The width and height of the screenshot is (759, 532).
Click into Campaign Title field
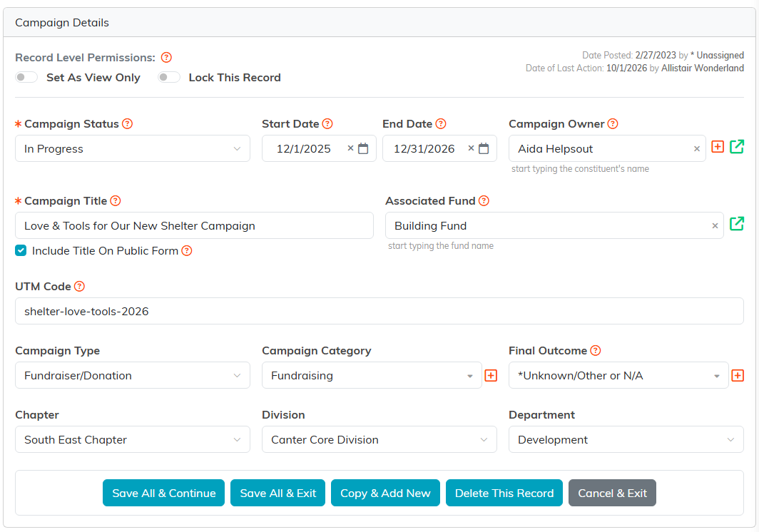[x=194, y=225]
